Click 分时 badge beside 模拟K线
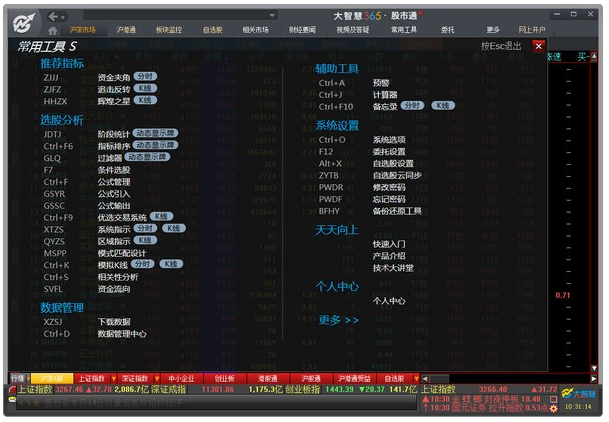609x422 pixels. (x=143, y=264)
